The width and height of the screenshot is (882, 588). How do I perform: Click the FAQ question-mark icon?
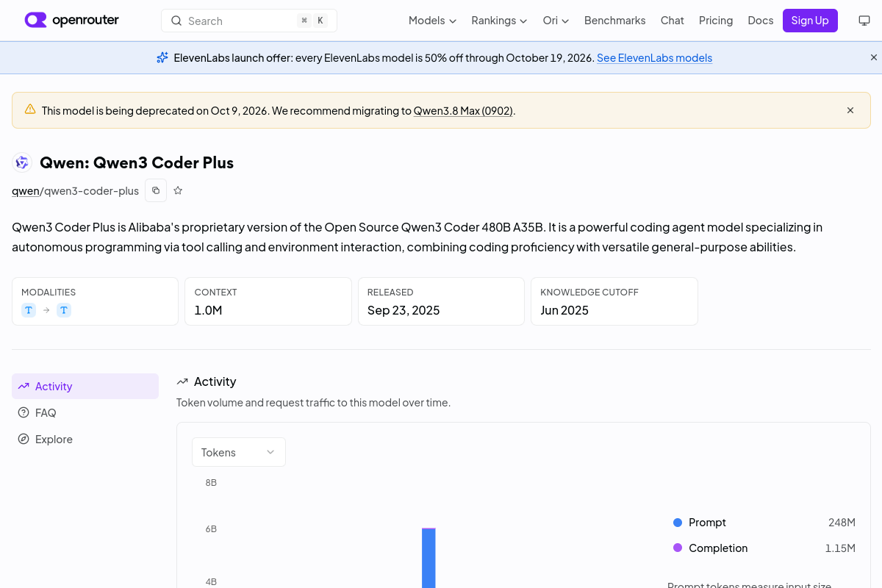(24, 412)
